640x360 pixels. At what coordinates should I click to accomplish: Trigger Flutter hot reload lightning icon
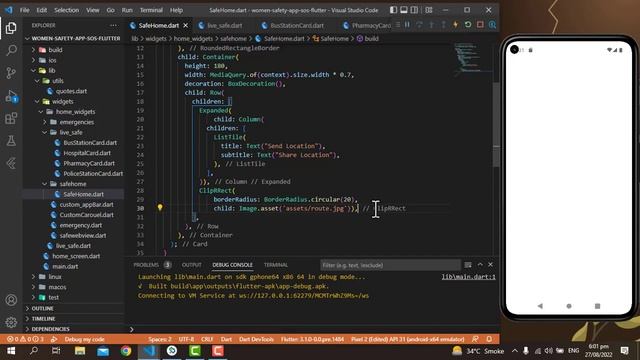(x=456, y=25)
